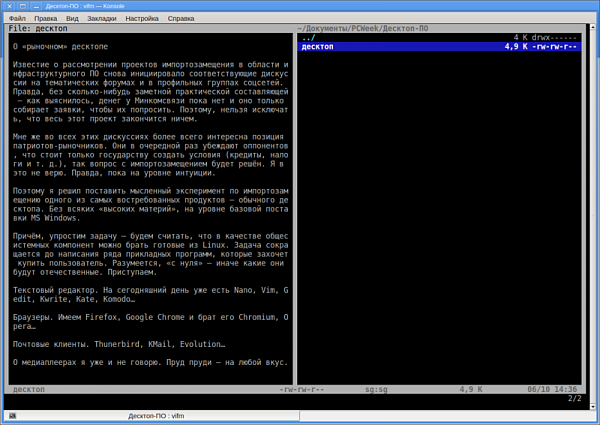Click the line starting with Текстовый редактор
The image size is (600, 425).
tap(150, 290)
